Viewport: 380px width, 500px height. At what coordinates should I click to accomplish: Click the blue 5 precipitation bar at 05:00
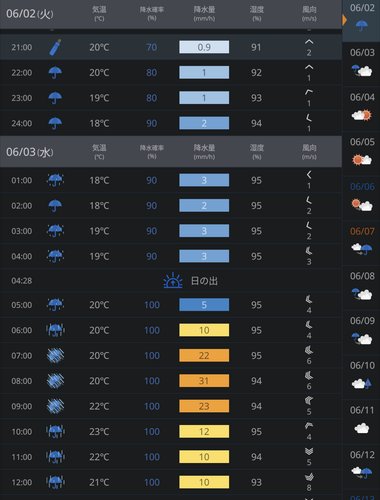[204, 305]
